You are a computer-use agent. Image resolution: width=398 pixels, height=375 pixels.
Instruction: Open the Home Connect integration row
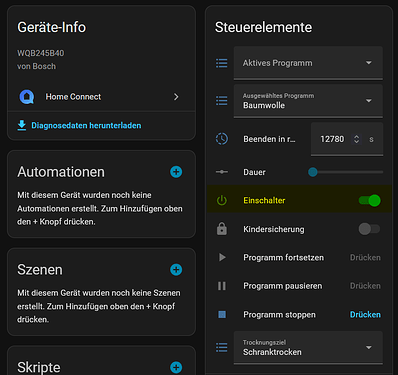pyautogui.click(x=101, y=97)
